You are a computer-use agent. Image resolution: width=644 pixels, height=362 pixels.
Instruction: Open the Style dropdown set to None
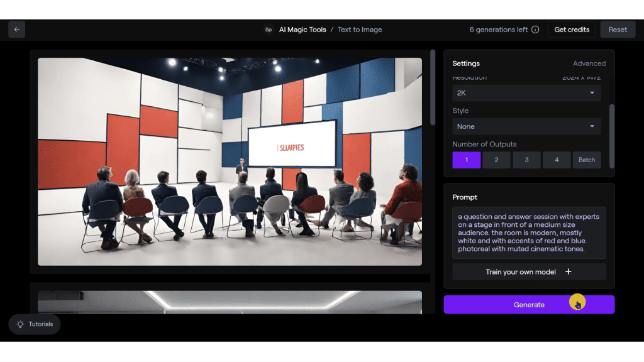coord(526,126)
